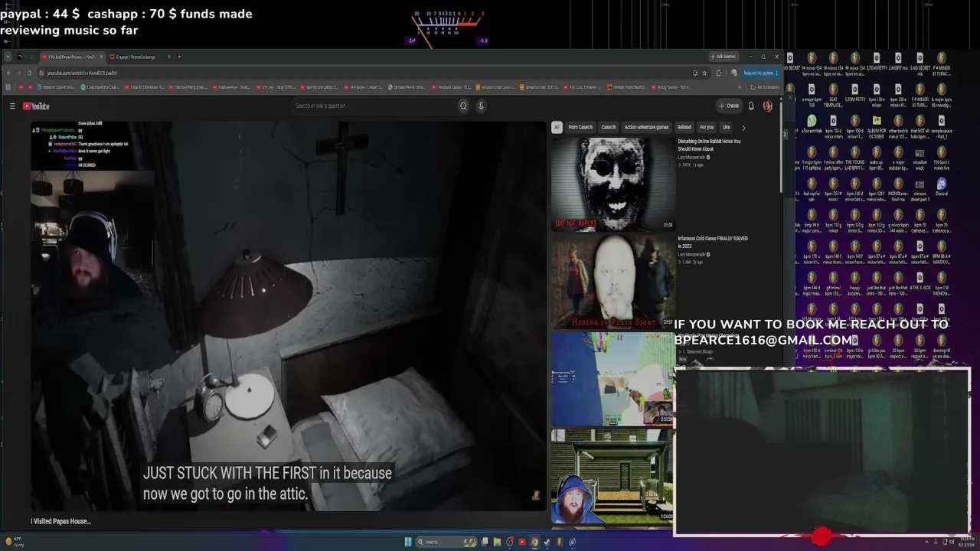Select the From CaseOh filter chip

pyautogui.click(x=580, y=127)
